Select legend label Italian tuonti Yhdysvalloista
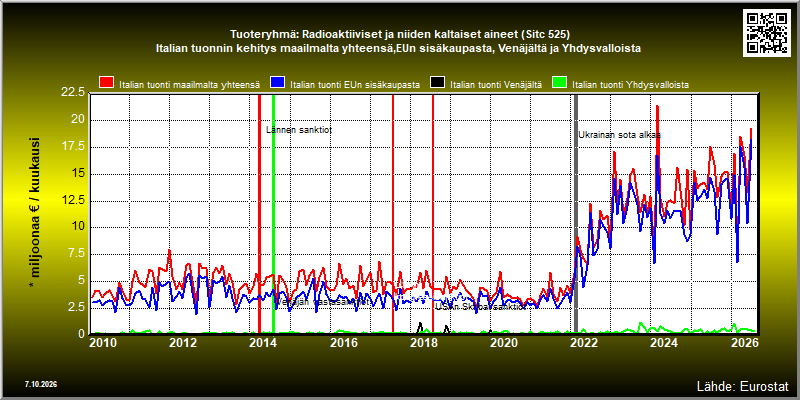 pyautogui.click(x=631, y=85)
